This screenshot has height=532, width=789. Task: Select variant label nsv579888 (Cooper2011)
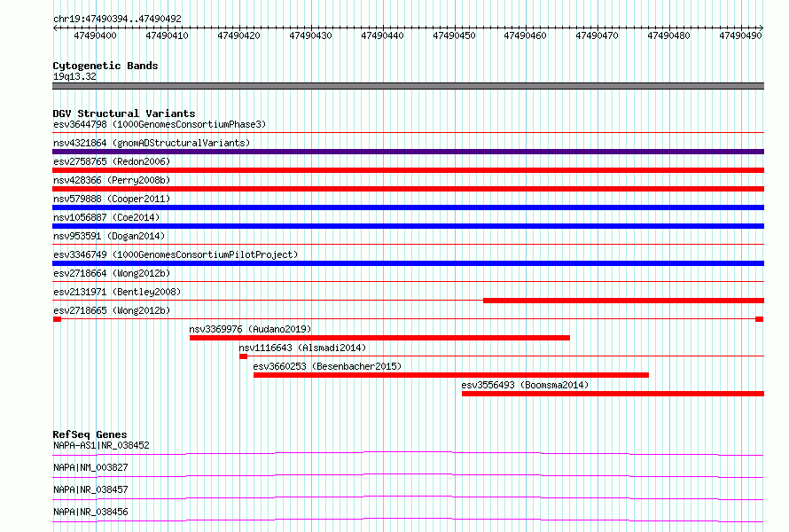[x=112, y=199]
